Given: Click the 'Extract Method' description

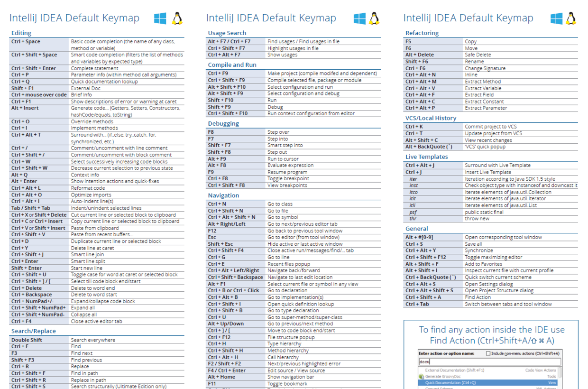Looking at the screenshot, I should point(483,82).
